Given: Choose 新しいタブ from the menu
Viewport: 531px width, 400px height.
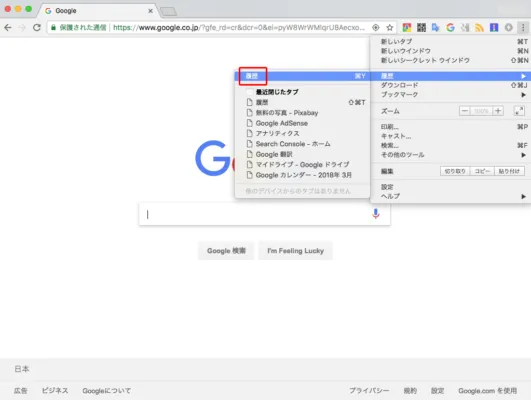Looking at the screenshot, I should pyautogui.click(x=451, y=41).
